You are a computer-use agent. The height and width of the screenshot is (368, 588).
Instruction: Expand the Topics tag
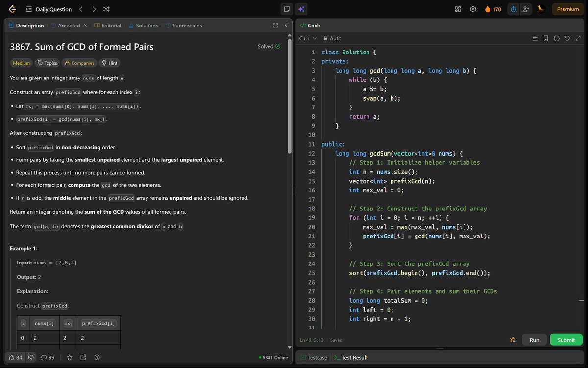pyautogui.click(x=48, y=63)
